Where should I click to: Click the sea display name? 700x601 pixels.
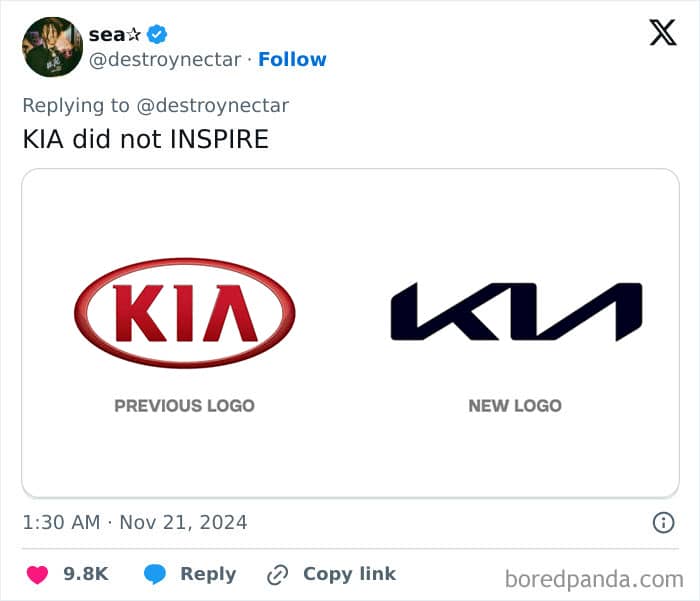point(107,35)
